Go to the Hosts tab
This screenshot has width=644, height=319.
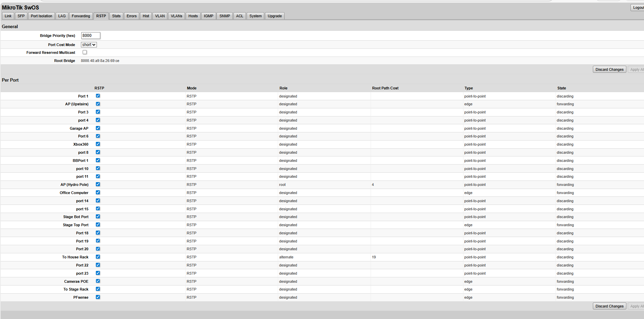pyautogui.click(x=193, y=16)
